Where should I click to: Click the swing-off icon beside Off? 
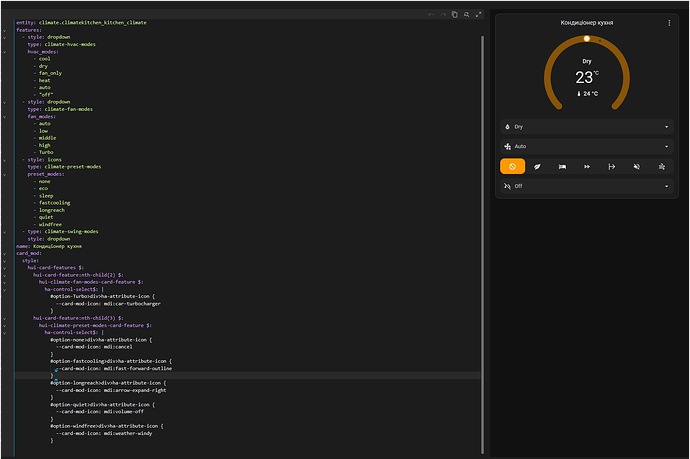(507, 186)
